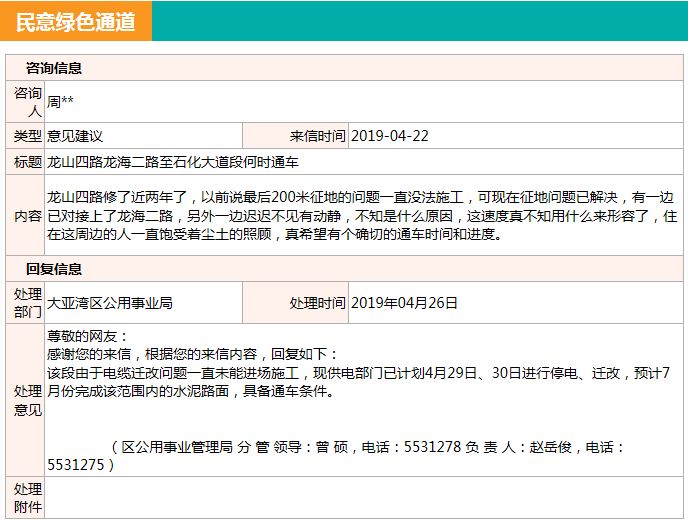Click the 内容 label cell

pyautogui.click(x=26, y=216)
